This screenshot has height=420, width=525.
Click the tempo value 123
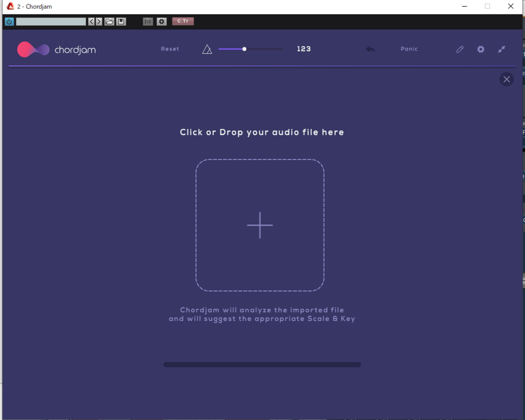[304, 49]
